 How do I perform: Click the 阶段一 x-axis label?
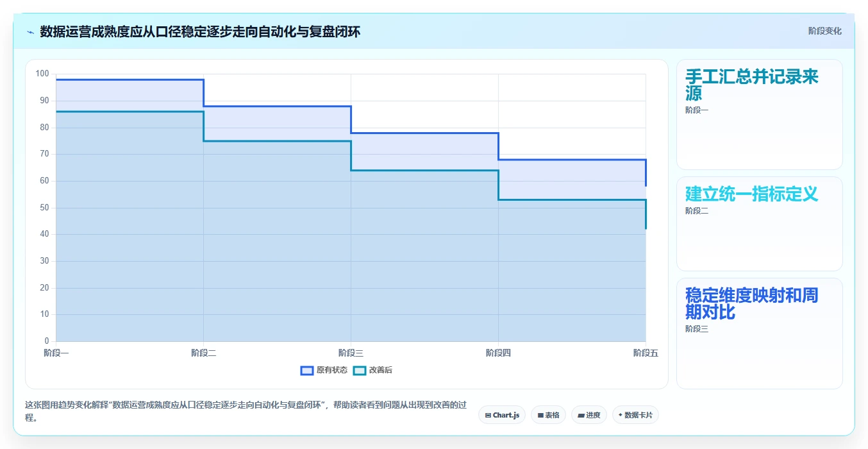pyautogui.click(x=56, y=353)
